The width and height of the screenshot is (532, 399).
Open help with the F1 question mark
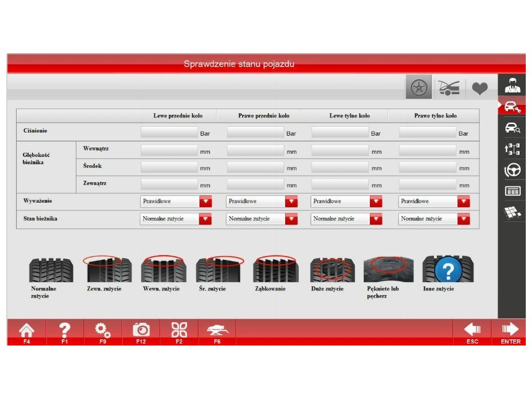64,332
